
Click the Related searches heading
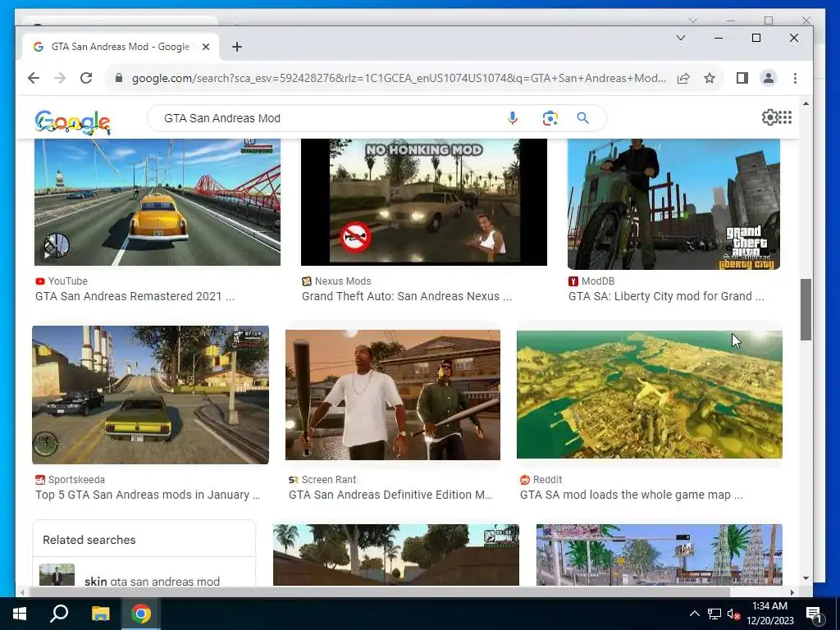pos(89,540)
